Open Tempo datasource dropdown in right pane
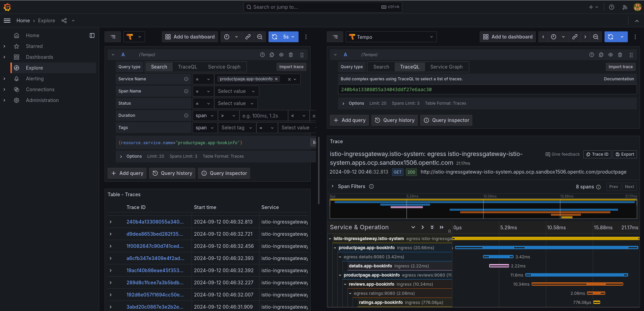Viewport: 644px width, 311px height. (391, 37)
